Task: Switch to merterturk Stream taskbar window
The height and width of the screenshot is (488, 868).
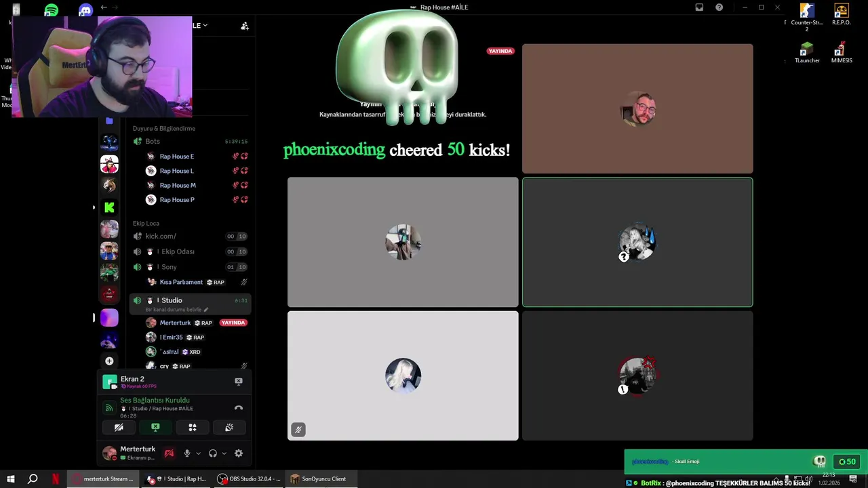Action: 103,479
